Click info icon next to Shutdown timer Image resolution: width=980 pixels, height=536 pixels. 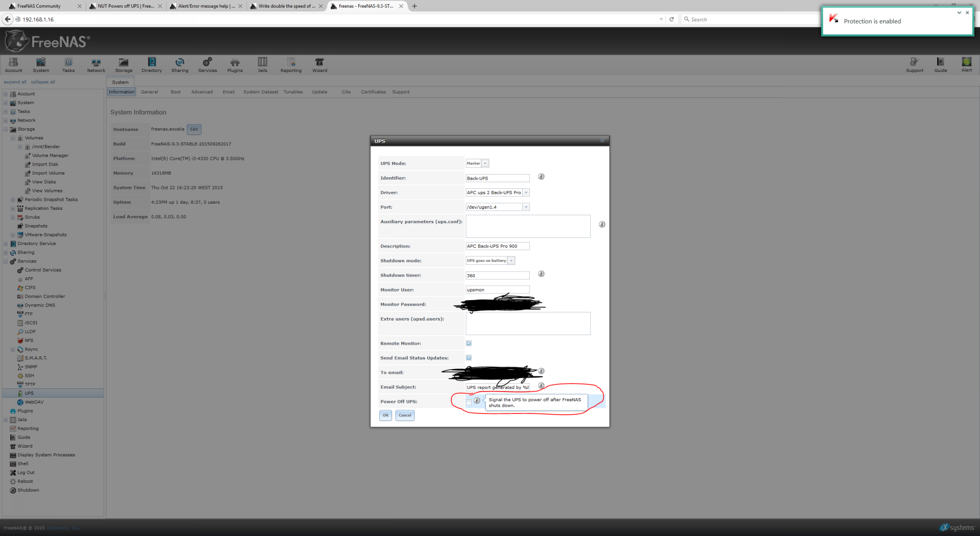[x=541, y=274]
